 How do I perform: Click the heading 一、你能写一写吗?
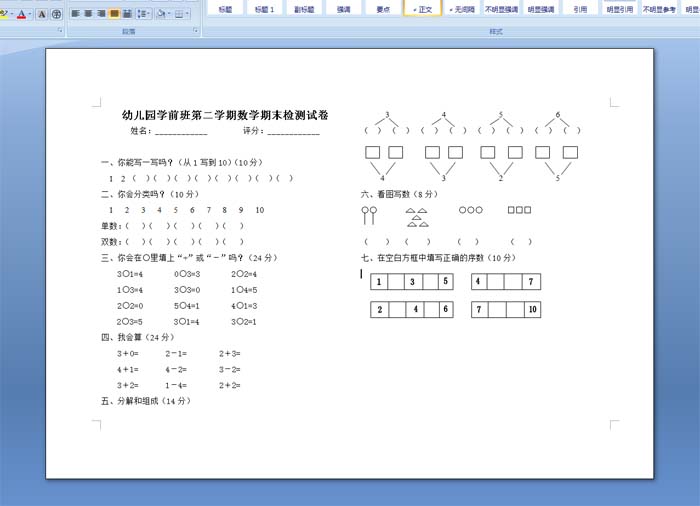coord(183,163)
